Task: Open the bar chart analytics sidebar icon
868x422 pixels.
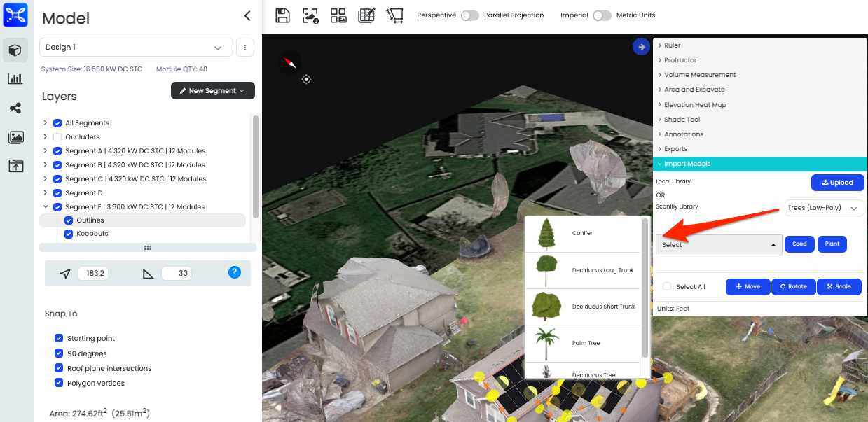Action: click(15, 79)
